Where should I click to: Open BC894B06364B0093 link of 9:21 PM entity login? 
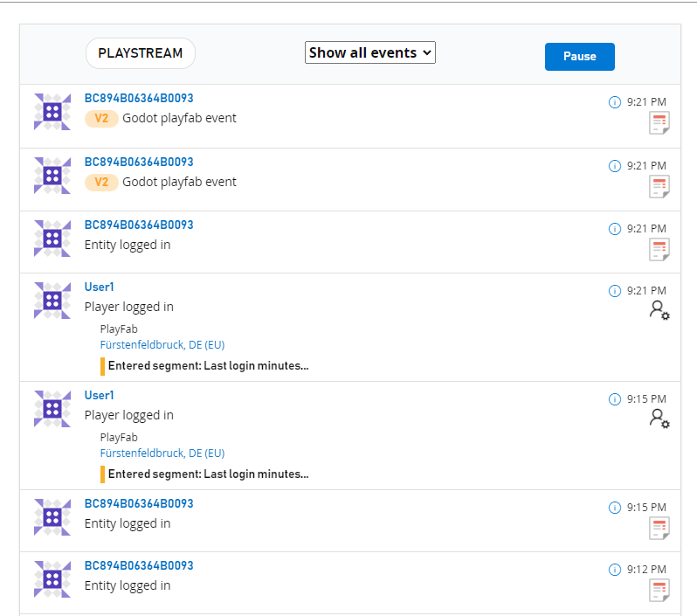pos(139,225)
